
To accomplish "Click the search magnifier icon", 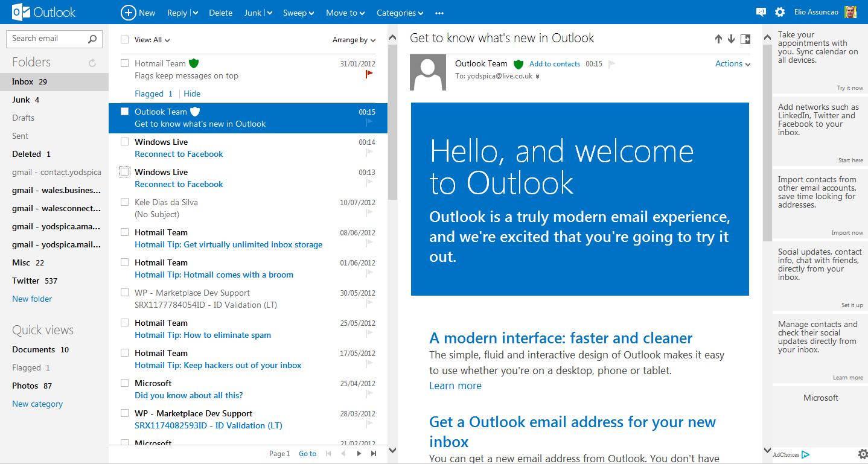I will click(92, 39).
